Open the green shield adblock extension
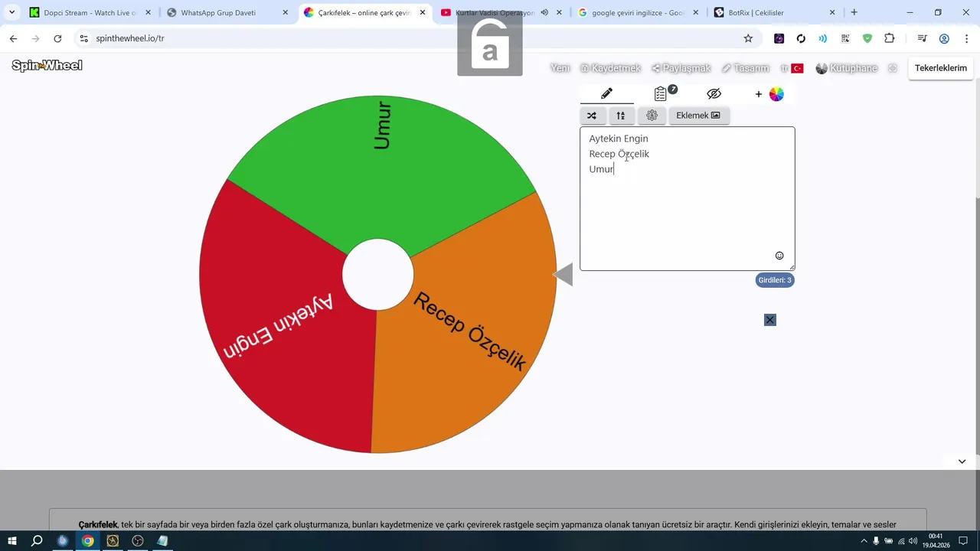 click(x=867, y=38)
